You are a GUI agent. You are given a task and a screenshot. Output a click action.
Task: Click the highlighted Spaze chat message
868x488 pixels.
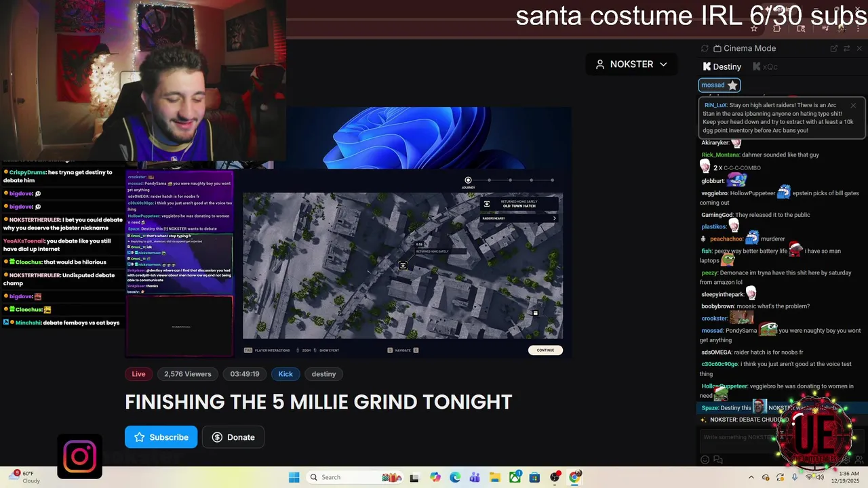[781, 408]
